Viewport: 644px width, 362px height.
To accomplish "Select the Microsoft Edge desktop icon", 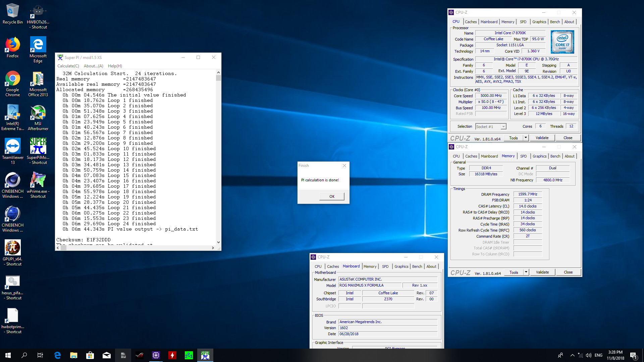I will (38, 50).
